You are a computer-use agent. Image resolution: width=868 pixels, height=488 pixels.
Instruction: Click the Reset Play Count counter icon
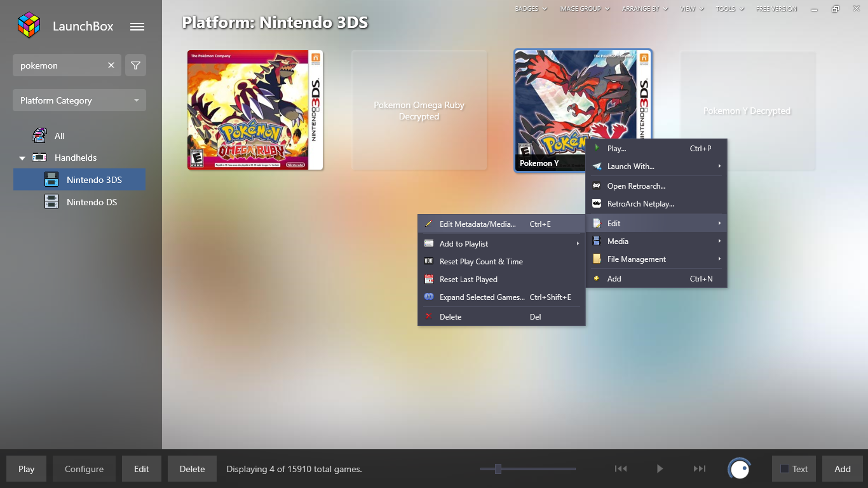[429, 261]
